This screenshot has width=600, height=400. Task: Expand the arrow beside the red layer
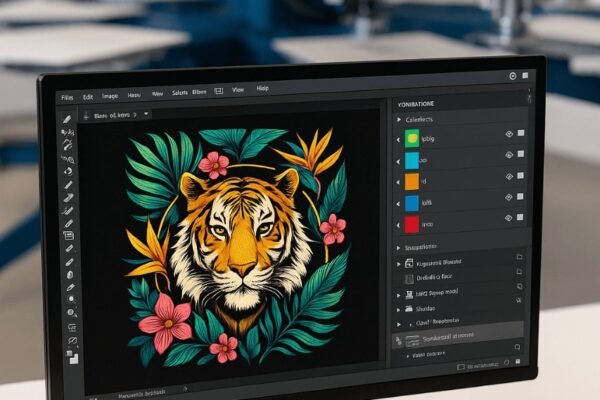pos(398,225)
